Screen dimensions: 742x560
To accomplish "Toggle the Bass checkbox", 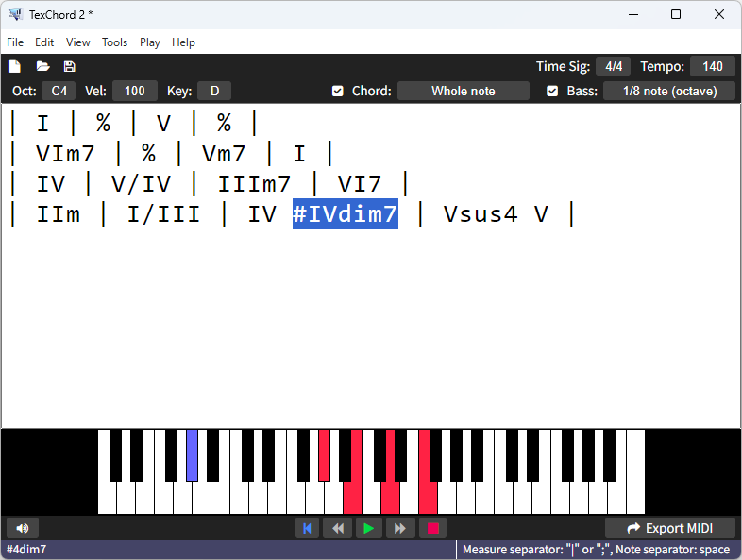I will click(x=552, y=91).
